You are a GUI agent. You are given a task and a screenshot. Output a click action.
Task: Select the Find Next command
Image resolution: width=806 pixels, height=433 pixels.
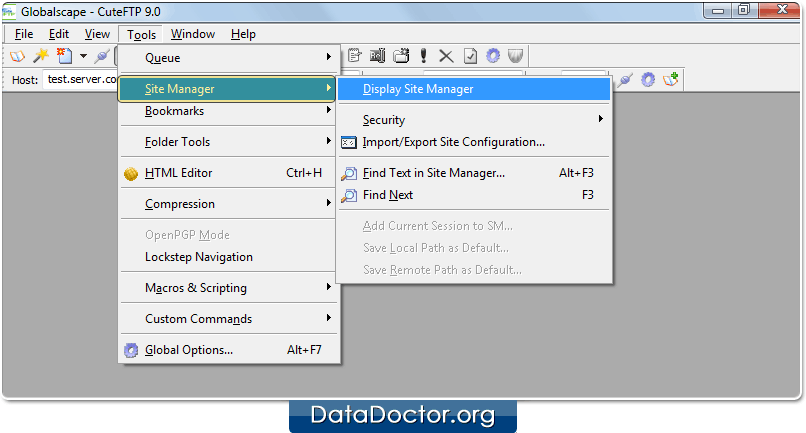pyautogui.click(x=474, y=195)
